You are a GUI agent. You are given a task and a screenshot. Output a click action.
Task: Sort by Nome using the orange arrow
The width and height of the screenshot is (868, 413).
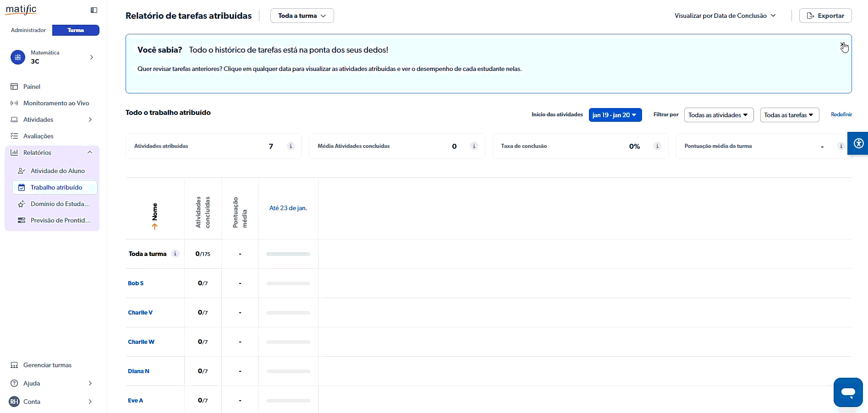point(155,226)
